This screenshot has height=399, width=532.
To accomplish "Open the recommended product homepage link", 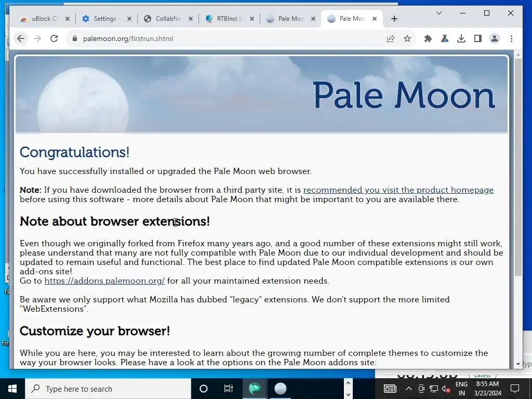I will pyautogui.click(x=398, y=190).
